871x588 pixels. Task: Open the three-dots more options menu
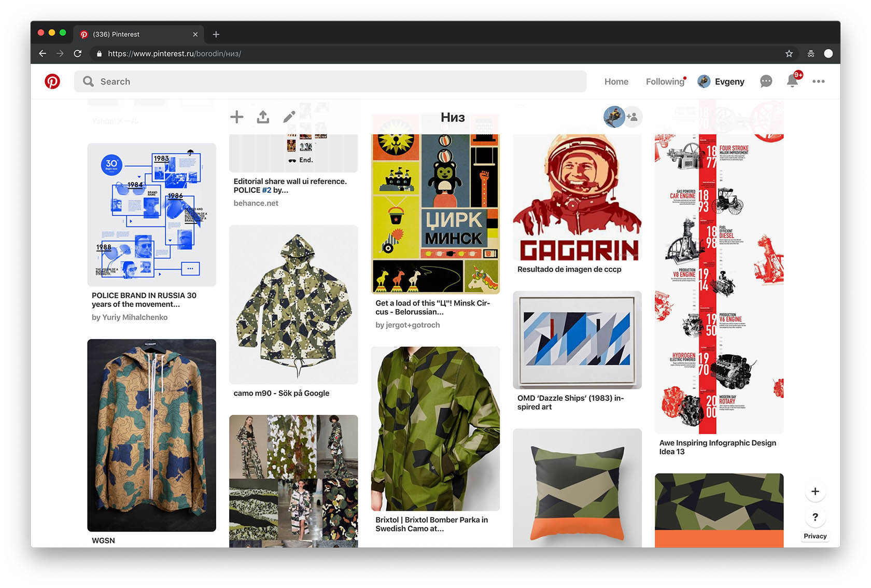[x=818, y=81]
